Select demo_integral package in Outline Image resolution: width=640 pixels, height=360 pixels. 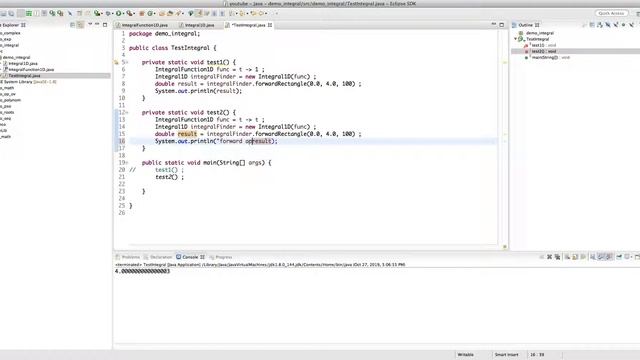[x=540, y=33]
